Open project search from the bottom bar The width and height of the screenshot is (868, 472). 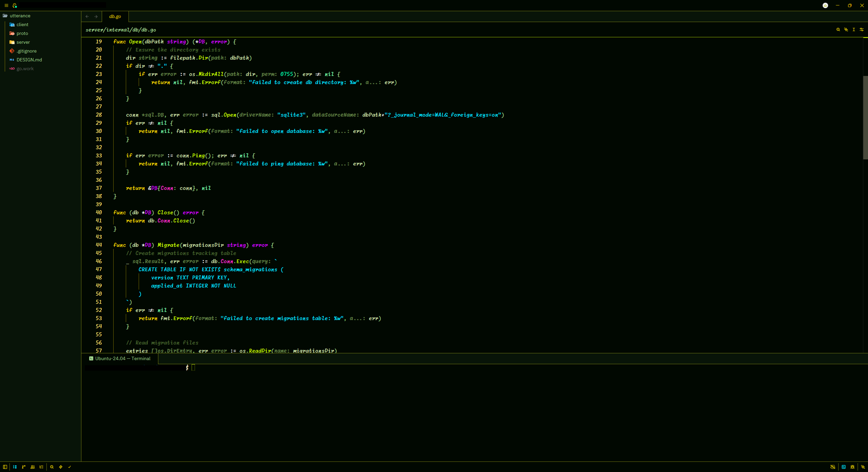(x=52, y=467)
